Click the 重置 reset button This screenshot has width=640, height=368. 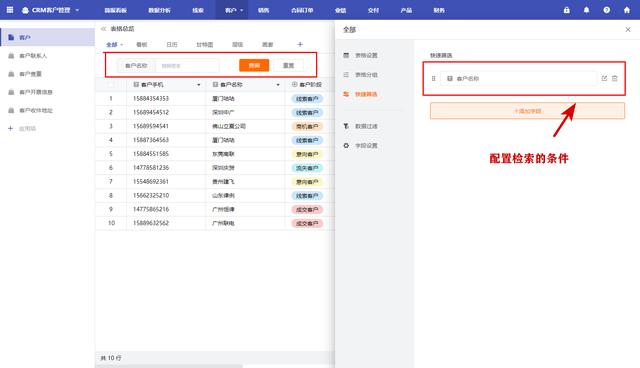click(x=289, y=65)
